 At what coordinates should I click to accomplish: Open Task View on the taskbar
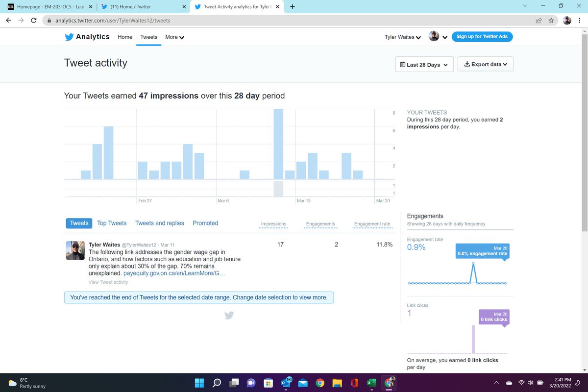(x=234, y=383)
